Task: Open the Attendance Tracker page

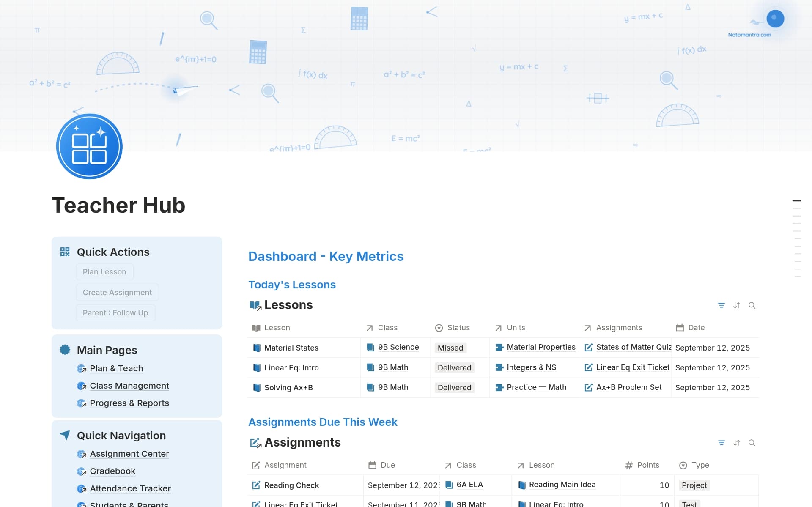Action: (x=130, y=488)
